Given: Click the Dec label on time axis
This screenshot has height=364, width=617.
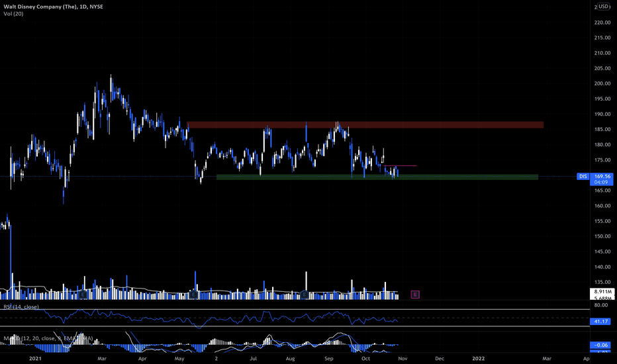Looking at the screenshot, I should 440,359.
